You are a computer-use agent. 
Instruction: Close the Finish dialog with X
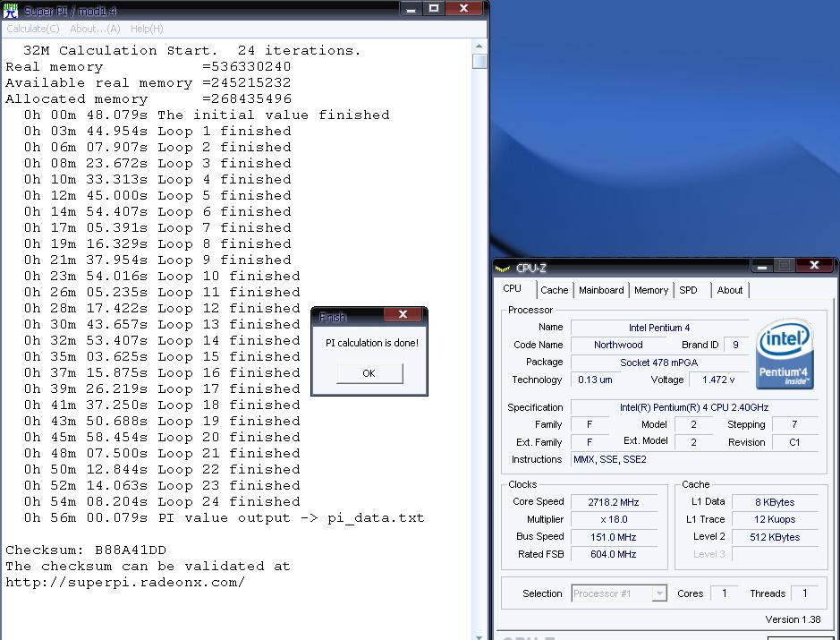click(x=403, y=315)
